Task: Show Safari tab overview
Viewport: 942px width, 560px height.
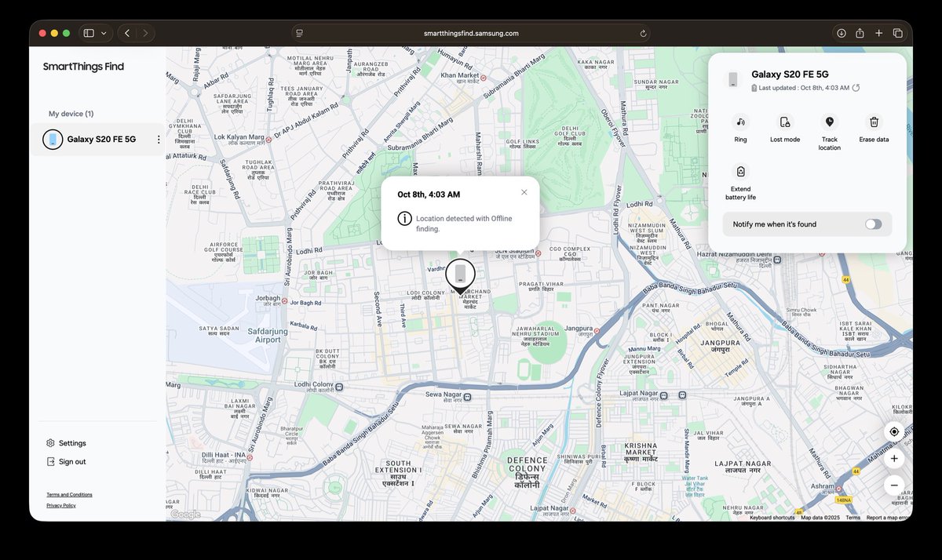Action: point(898,33)
